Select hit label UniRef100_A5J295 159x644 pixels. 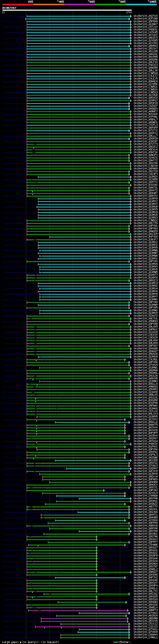pyautogui.click(x=146, y=52)
